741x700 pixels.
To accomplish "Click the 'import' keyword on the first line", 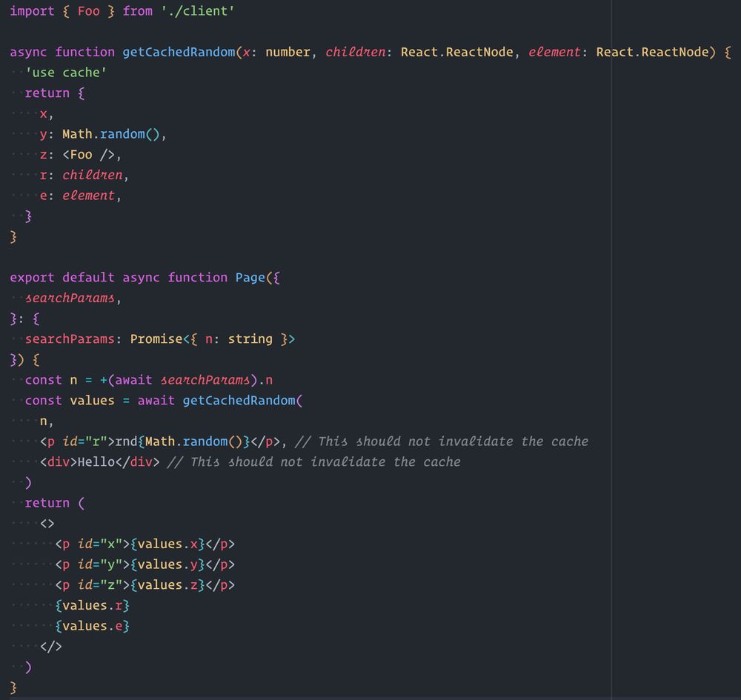I will point(32,11).
